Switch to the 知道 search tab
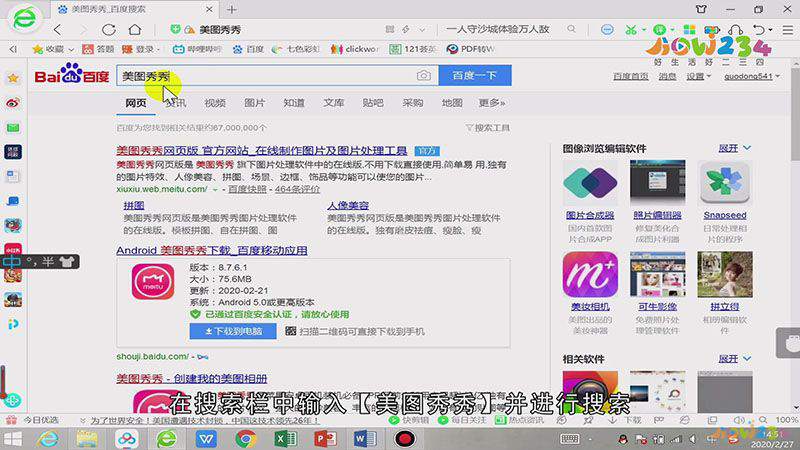 [294, 103]
